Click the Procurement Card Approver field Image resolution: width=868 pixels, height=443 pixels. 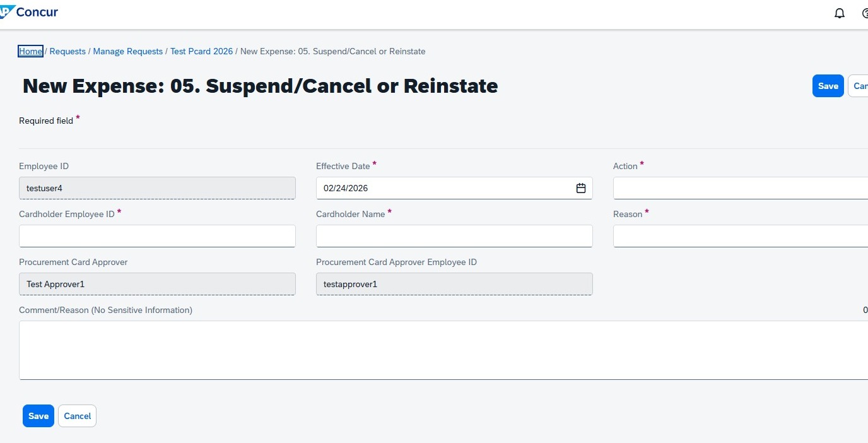pyautogui.click(x=157, y=284)
